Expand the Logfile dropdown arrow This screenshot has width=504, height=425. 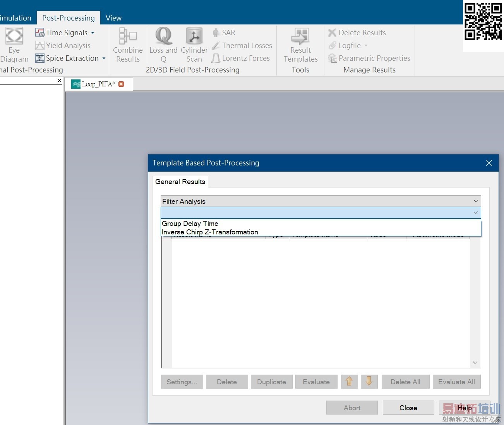(366, 46)
